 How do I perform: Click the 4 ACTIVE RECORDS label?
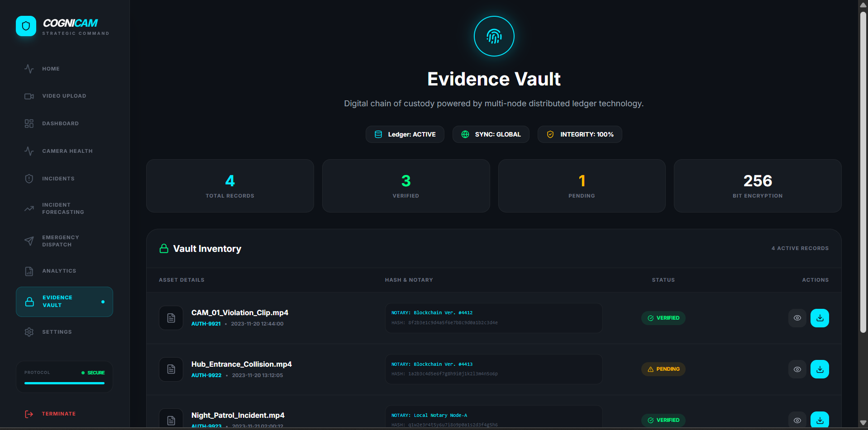point(800,248)
